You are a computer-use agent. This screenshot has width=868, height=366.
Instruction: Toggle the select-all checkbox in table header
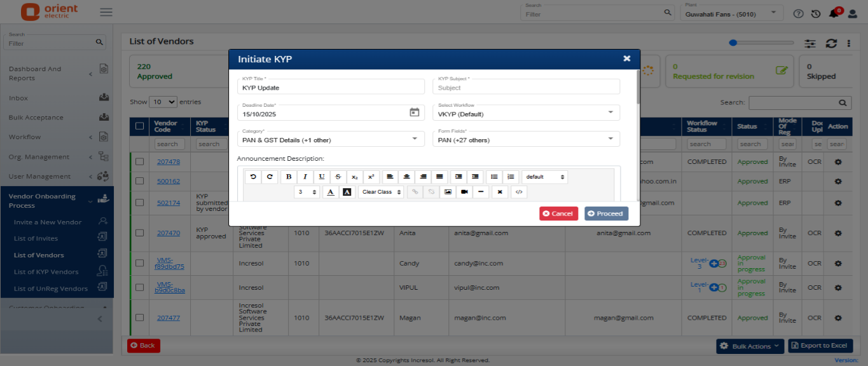pyautogui.click(x=139, y=126)
